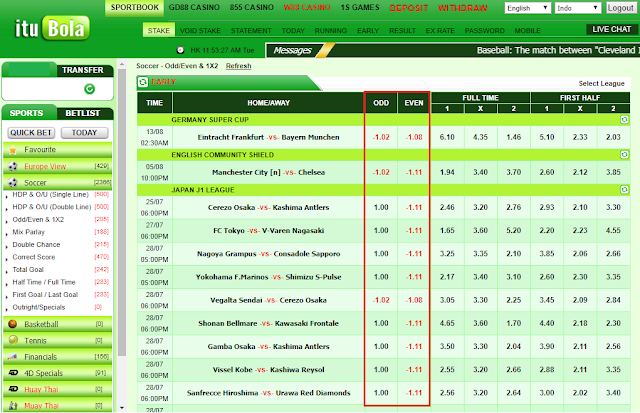Click the Muay Thai fighter icon
Viewport: 640px width, 413px height.
click(13, 405)
